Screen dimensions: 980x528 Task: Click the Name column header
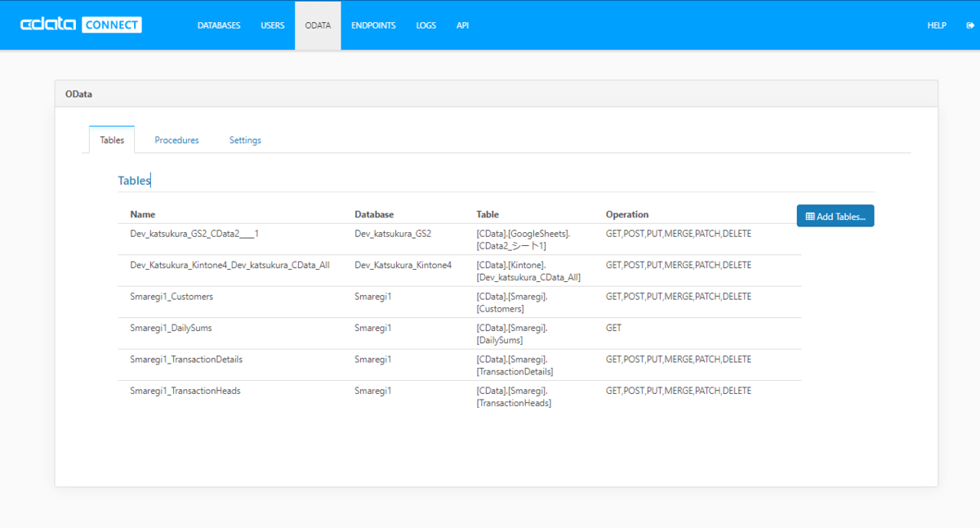(x=142, y=214)
